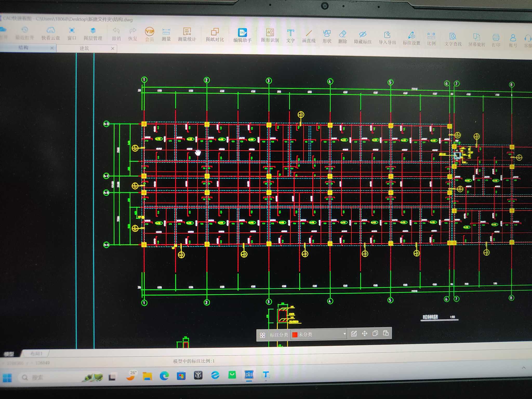Open 快看云盘 cloud drive
The image size is (532, 399).
tap(51, 33)
